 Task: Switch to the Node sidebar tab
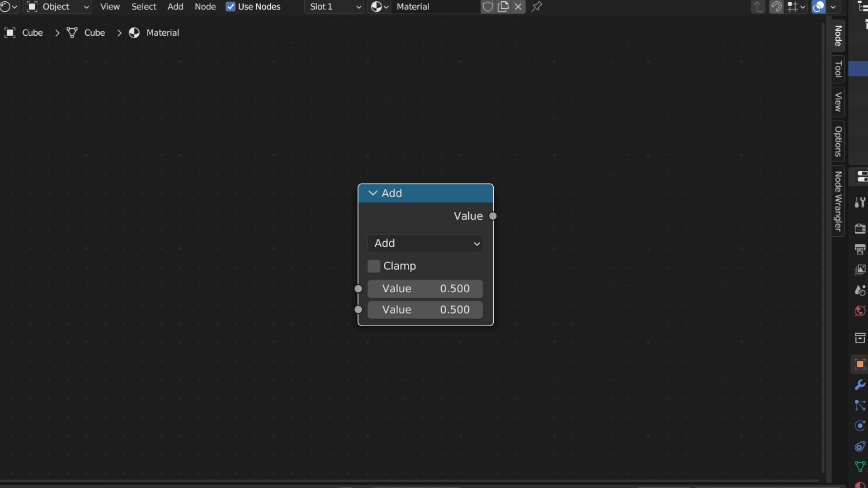(x=838, y=36)
